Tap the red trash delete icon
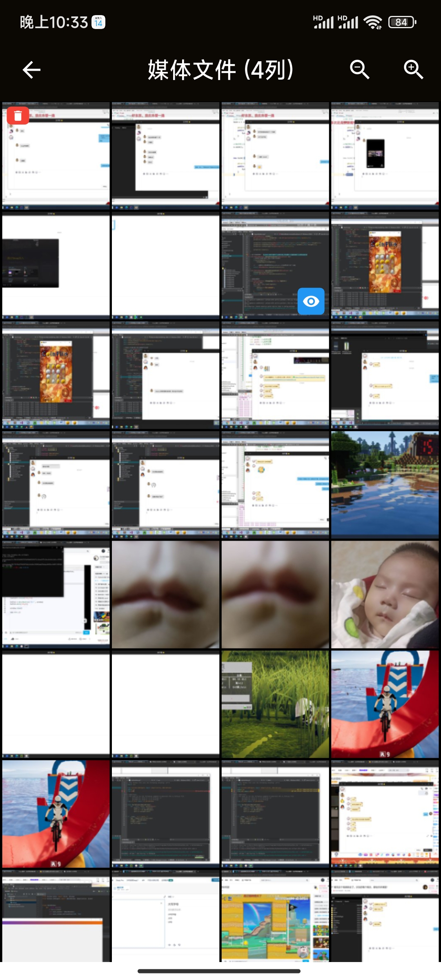 pyautogui.click(x=18, y=116)
